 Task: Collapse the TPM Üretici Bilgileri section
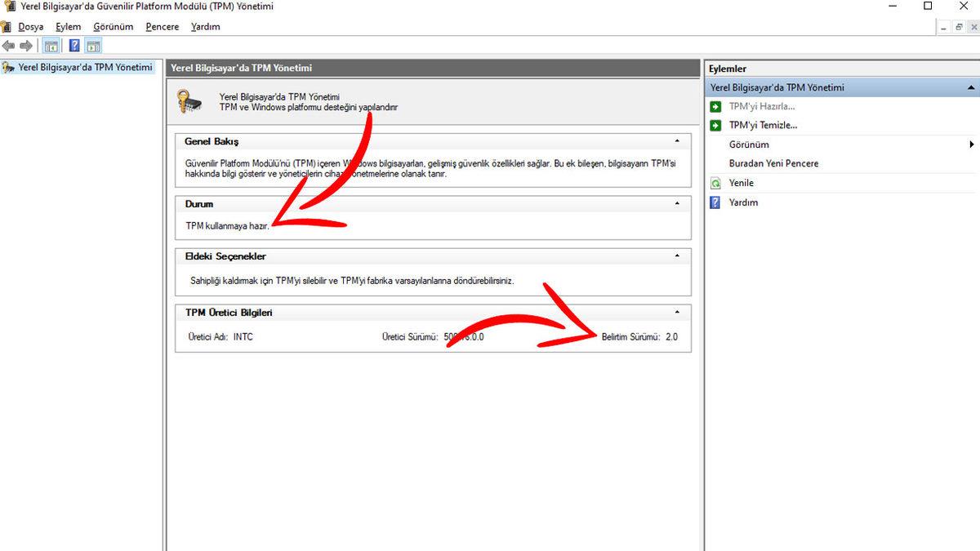(676, 312)
